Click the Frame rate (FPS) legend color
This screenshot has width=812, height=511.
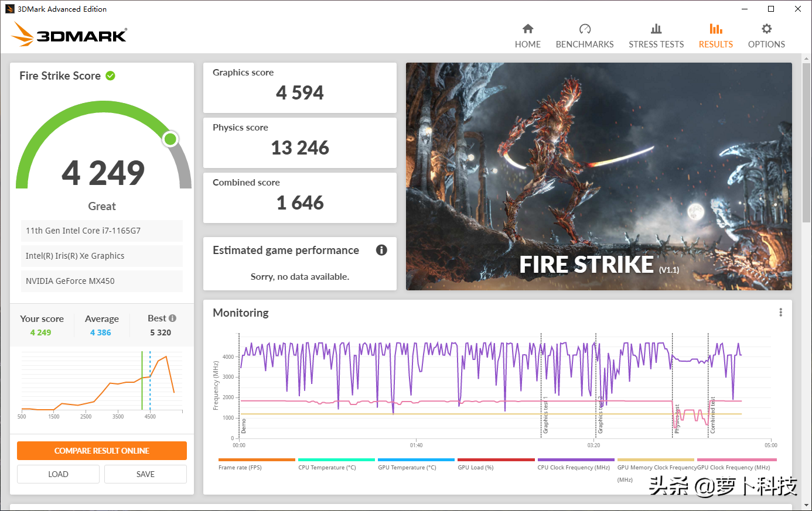coord(257,460)
